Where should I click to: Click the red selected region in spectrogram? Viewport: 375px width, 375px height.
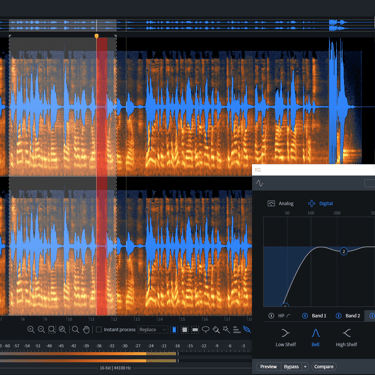point(102,177)
